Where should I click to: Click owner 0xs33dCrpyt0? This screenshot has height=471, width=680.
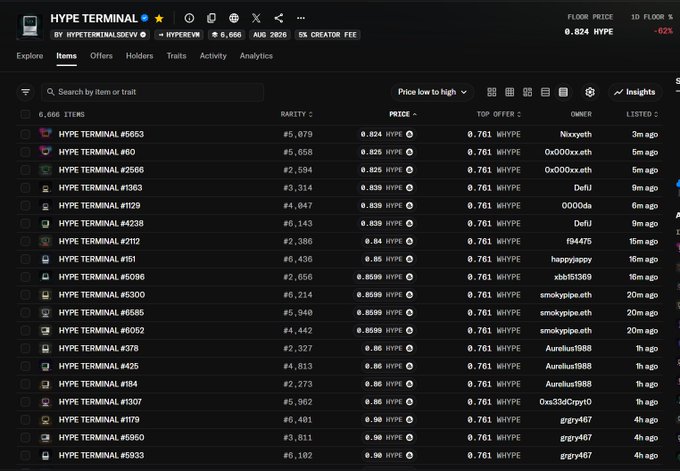pyautogui.click(x=566, y=402)
